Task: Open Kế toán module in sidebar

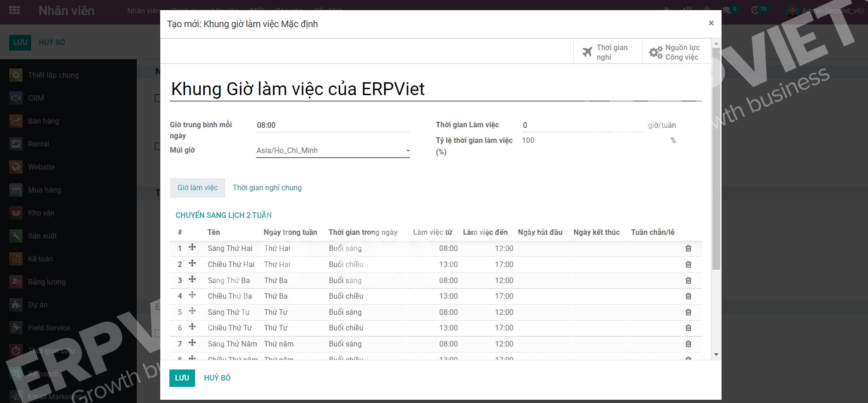Action: tap(32, 259)
